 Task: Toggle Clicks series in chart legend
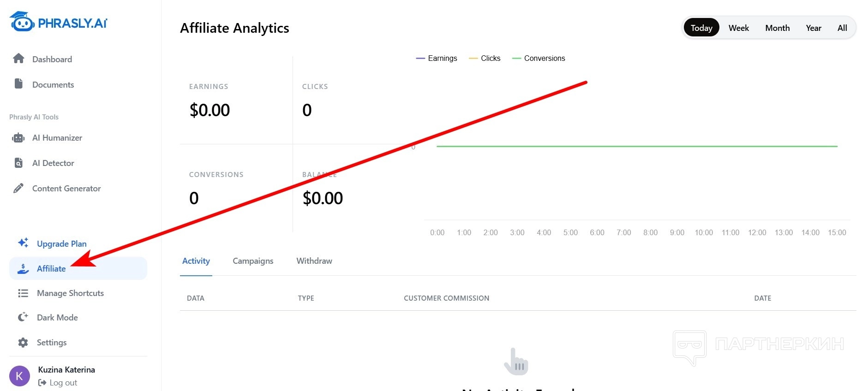[x=485, y=58]
